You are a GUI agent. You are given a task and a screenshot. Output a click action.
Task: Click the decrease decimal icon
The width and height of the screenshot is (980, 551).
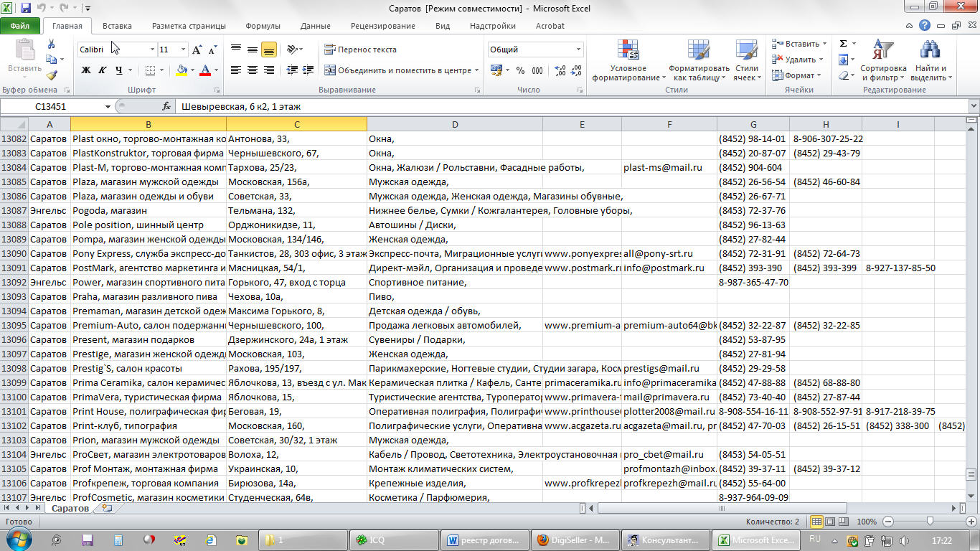click(576, 70)
